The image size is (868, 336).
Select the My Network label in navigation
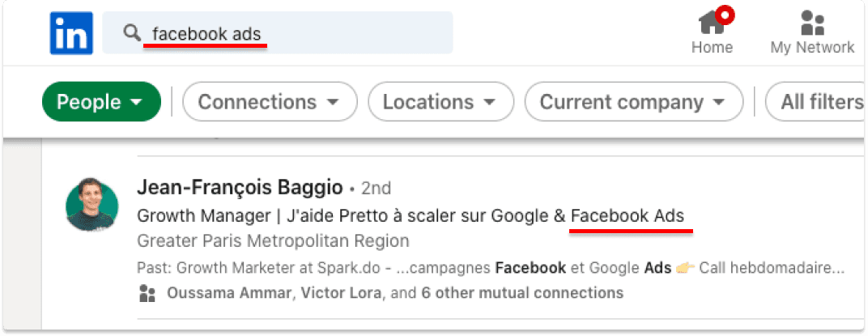(812, 48)
